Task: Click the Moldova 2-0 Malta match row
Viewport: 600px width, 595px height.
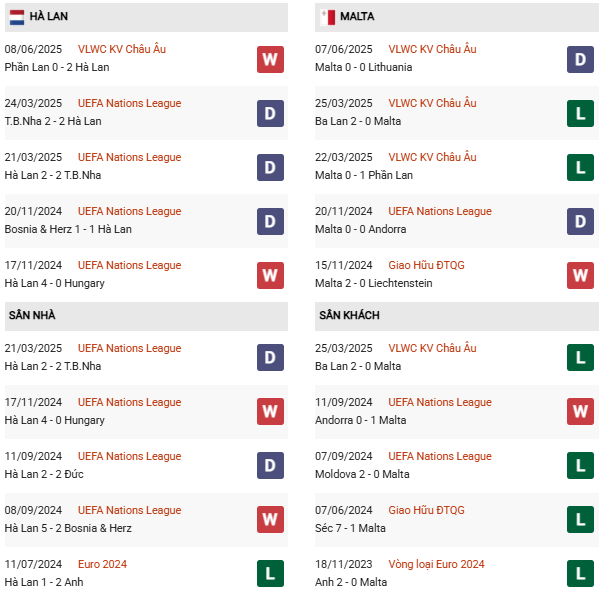Action: [362, 474]
